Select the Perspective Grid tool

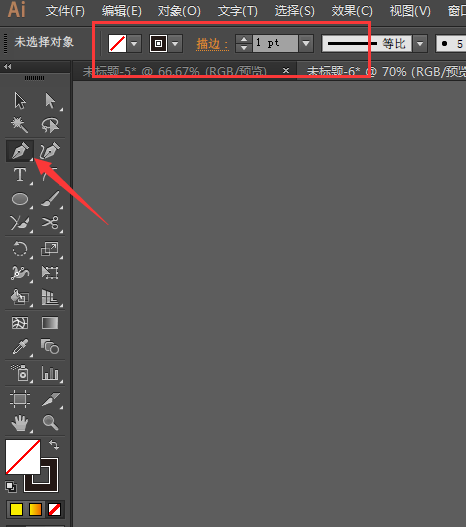(50, 297)
